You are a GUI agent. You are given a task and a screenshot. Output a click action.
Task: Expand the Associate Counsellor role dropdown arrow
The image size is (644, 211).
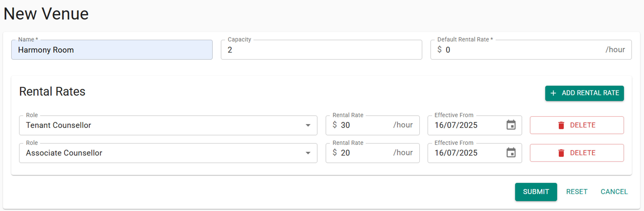(x=308, y=153)
